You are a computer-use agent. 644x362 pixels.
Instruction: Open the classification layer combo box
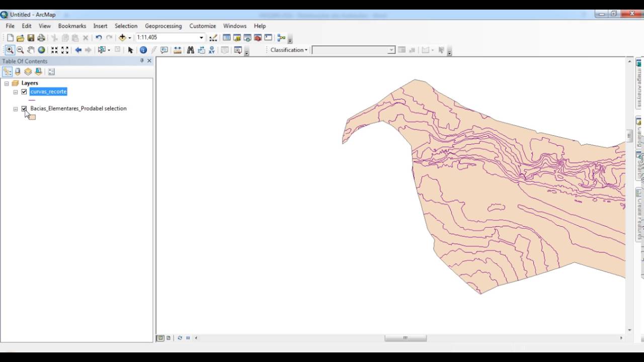click(x=353, y=50)
